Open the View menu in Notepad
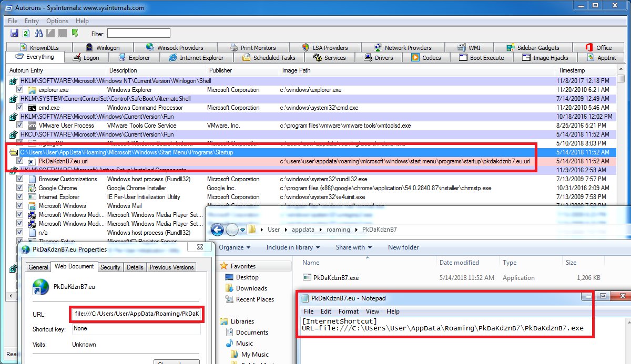Image resolution: width=631 pixels, height=364 pixels. coord(372,311)
